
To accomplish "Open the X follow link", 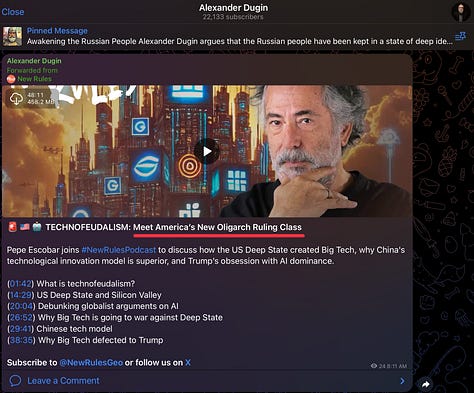I will pos(188,363).
